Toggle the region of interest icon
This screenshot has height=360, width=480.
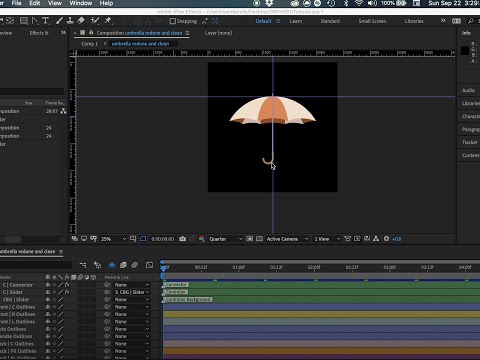250,239
